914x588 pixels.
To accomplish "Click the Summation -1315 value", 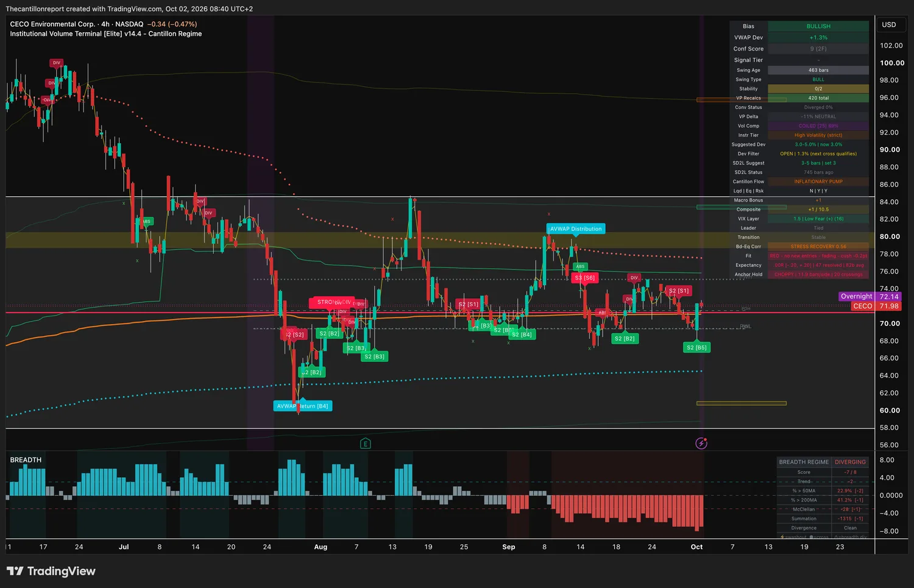I will pyautogui.click(x=850, y=519).
